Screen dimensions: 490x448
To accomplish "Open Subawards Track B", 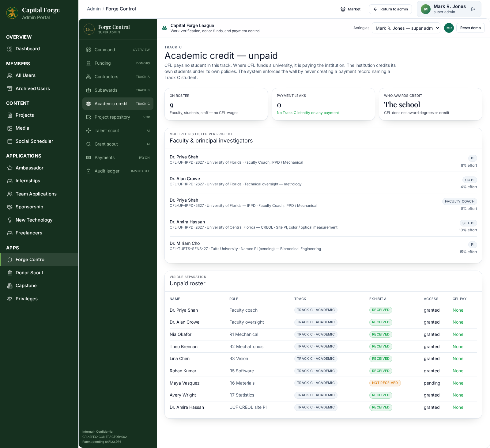I will [118, 90].
